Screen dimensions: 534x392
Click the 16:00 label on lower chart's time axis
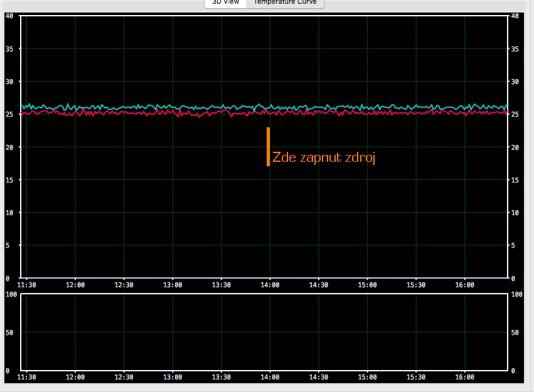click(x=464, y=378)
